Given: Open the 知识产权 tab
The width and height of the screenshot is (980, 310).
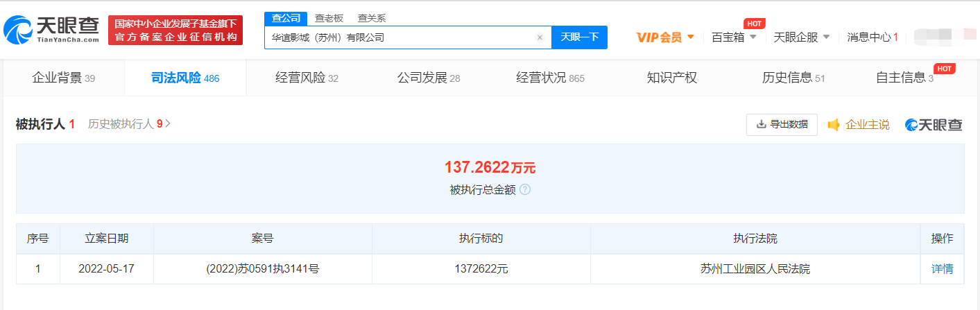Looking at the screenshot, I should 671,78.
